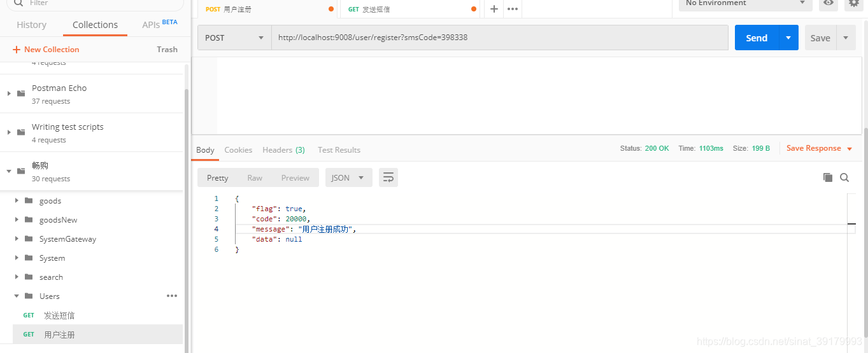Screen dimensions: 868x353
Task: Toggle line wrap icon in response toolbar
Action: pos(388,177)
